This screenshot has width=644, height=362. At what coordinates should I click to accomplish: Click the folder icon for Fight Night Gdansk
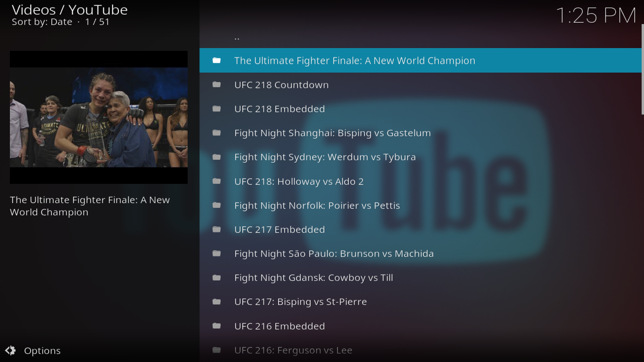pos(217,277)
